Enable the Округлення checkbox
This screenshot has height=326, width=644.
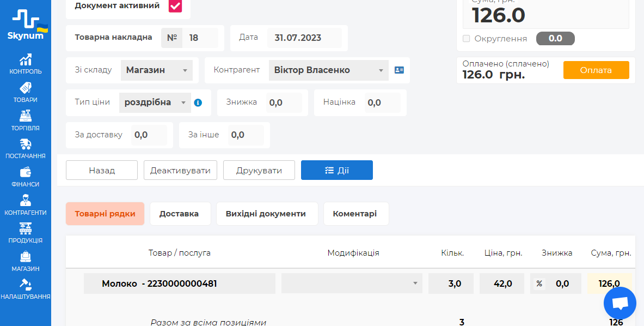tap(466, 39)
